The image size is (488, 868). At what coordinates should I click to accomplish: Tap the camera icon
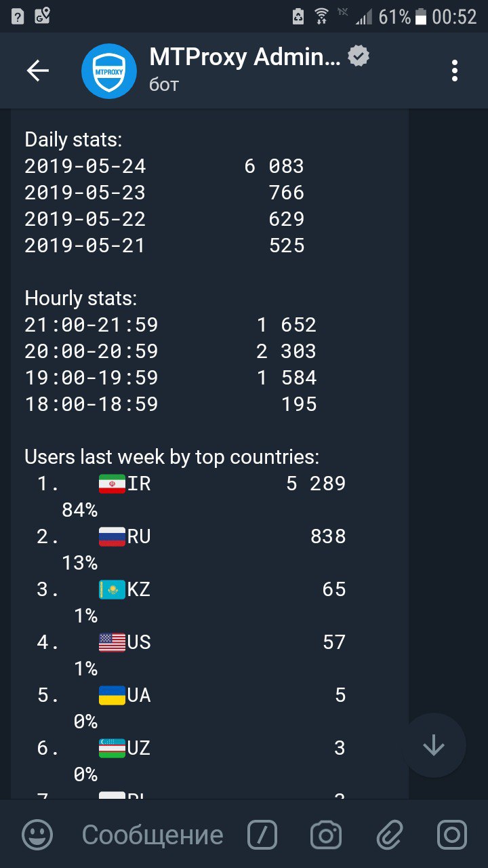pos(326,835)
